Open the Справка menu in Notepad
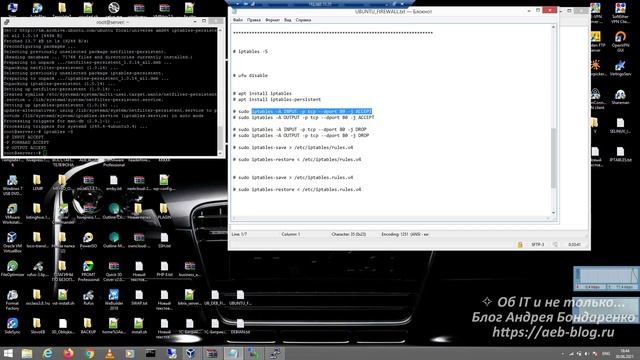Viewport: 640px width, 360px height. (303, 20)
